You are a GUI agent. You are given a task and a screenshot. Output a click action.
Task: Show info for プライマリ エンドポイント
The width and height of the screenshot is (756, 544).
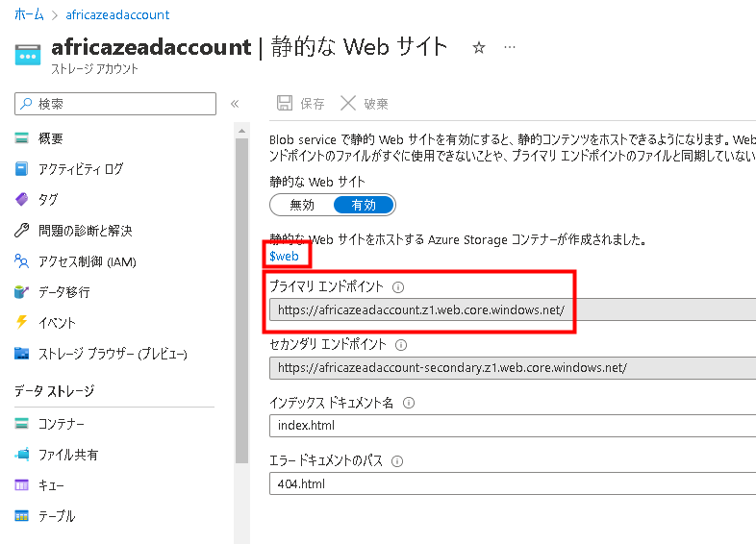coord(398,287)
